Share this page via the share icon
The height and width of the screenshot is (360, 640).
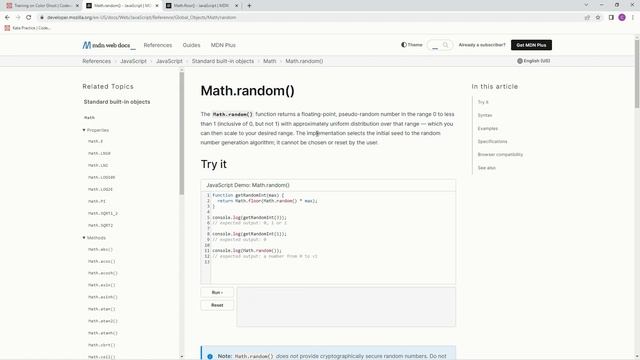587,18
